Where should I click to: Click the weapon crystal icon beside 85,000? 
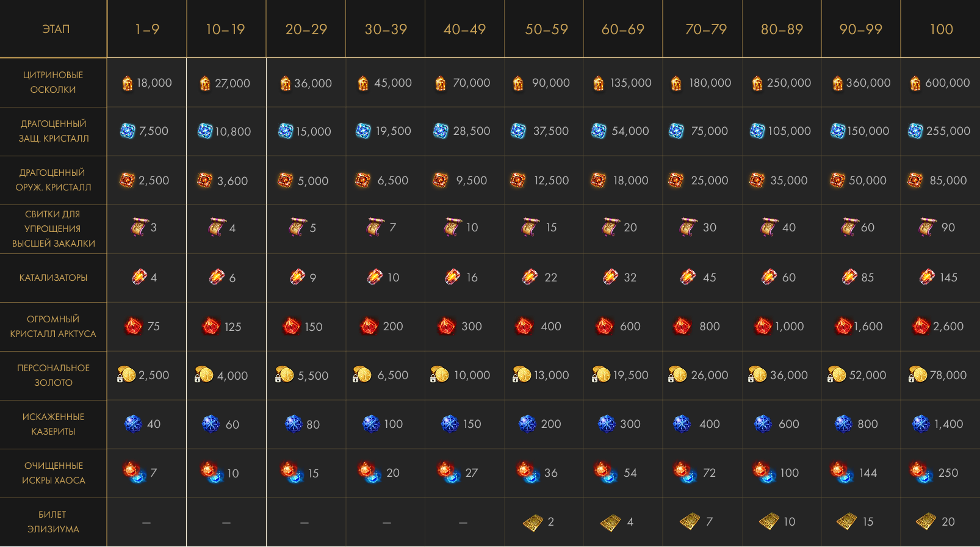(915, 180)
